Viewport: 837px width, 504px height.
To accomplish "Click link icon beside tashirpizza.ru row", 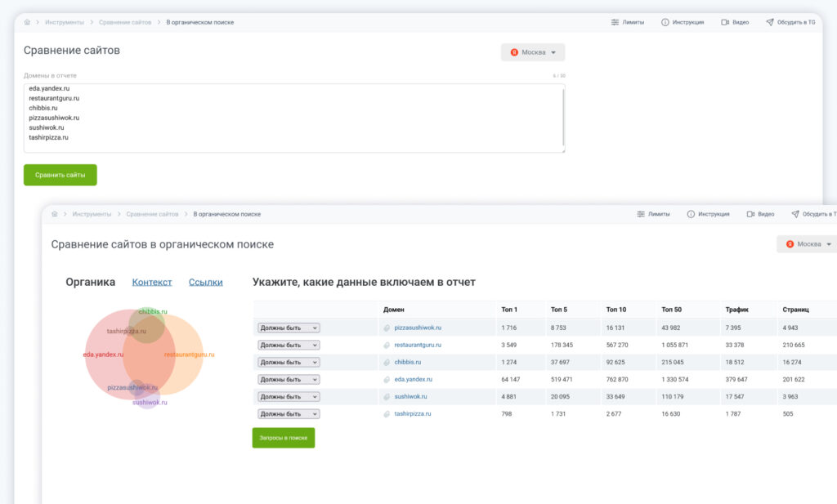I will coord(387,414).
